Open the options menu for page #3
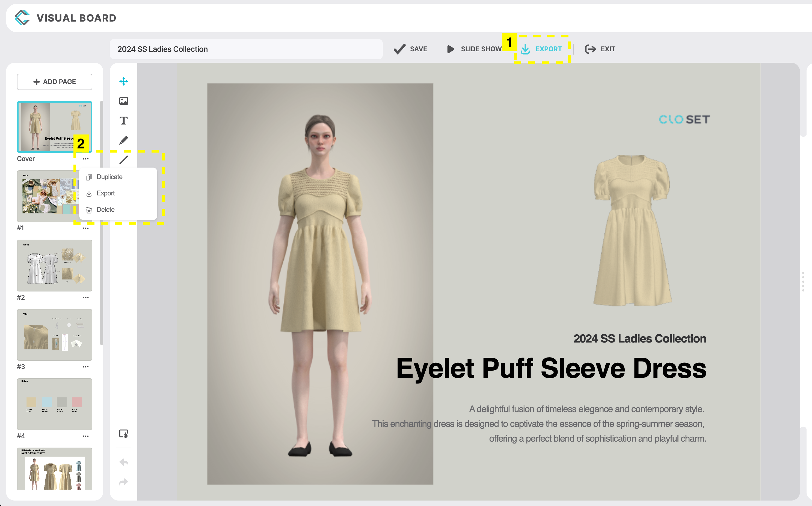The width and height of the screenshot is (812, 506). click(x=86, y=367)
